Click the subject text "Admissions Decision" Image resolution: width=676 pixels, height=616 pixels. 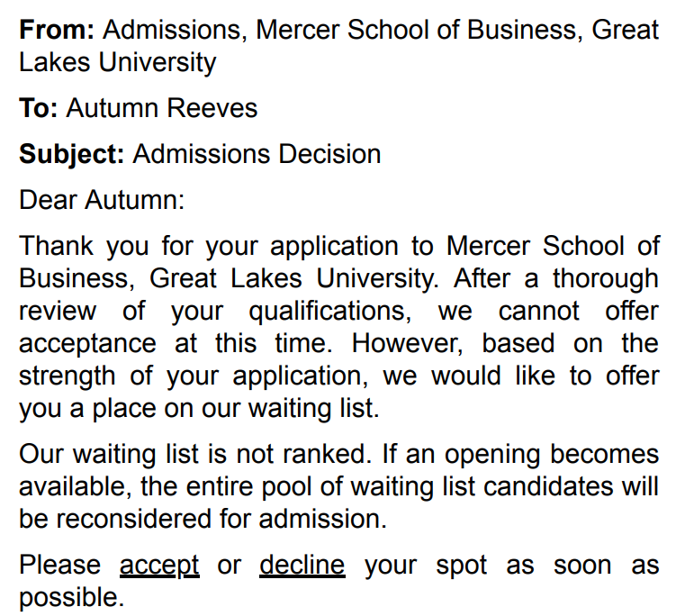tap(257, 154)
